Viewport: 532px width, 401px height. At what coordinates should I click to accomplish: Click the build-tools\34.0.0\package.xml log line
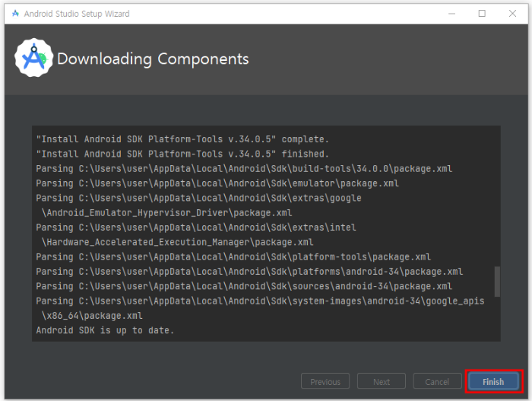(244, 169)
